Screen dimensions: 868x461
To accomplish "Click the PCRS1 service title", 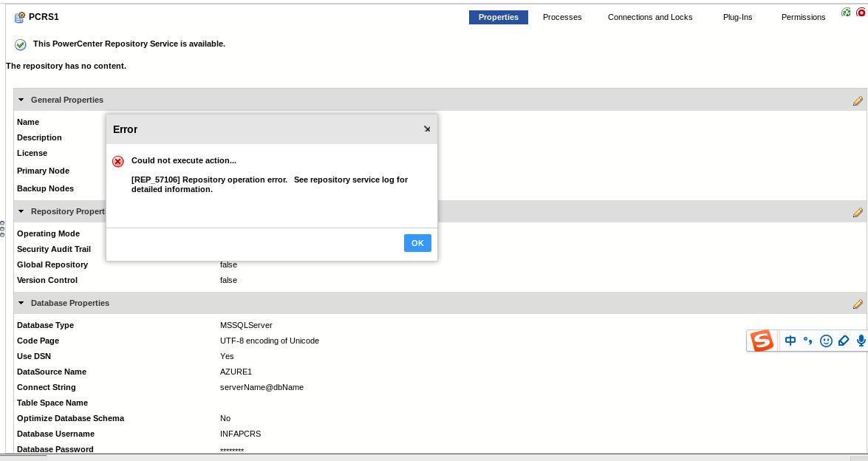I will (x=44, y=16).
